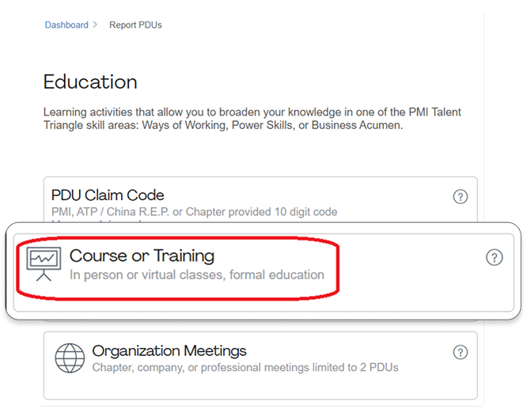This screenshot has width=527, height=420.
Task: Click the globe icon for Organization Meetings
Action: click(70, 358)
